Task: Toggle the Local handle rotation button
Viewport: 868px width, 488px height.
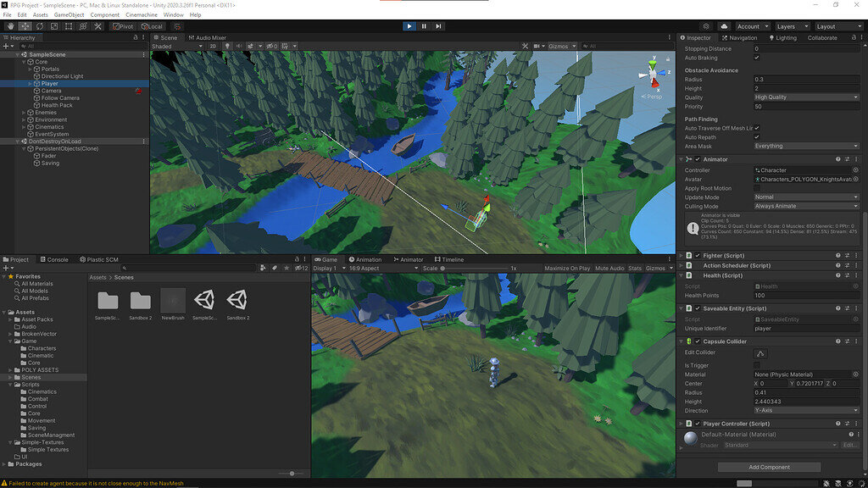Action: click(x=152, y=26)
